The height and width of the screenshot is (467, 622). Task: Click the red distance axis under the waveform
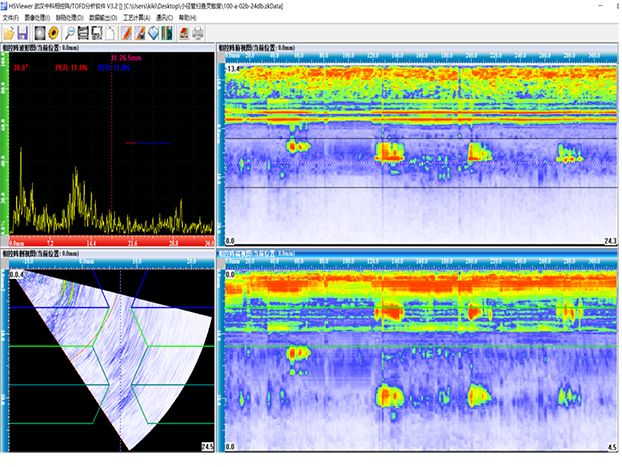coord(110,243)
